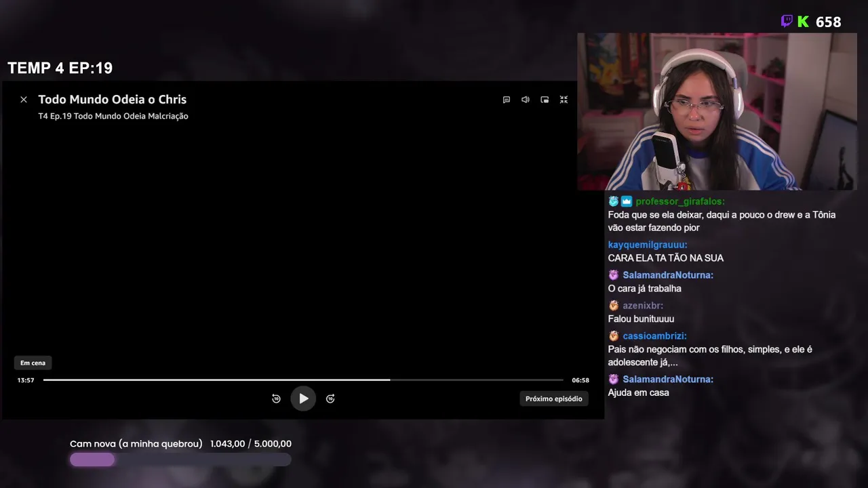
Task: Click badge beside SalamandraNoturna's "O cara já trabalha"
Action: pyautogui.click(x=614, y=275)
